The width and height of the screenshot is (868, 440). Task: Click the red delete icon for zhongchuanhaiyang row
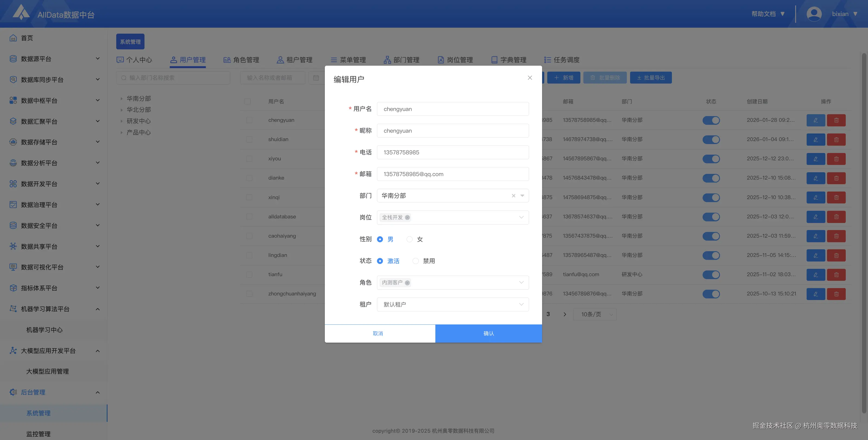836,294
